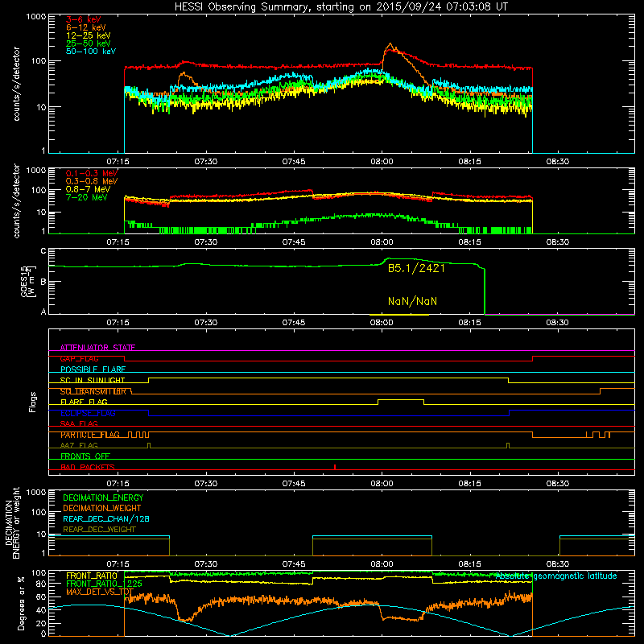Image resolution: width=644 pixels, height=644 pixels.
Task: Select the GAP_FLAG label
Action: pos(80,358)
